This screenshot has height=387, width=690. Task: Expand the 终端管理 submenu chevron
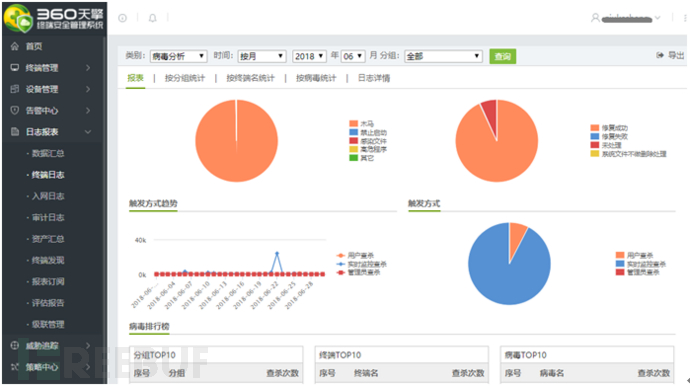[88, 68]
